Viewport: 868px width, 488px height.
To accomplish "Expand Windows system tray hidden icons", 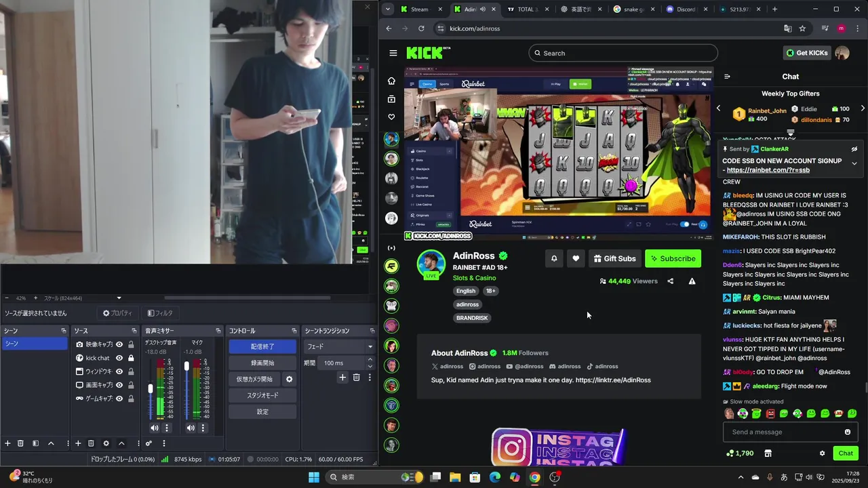I will 741,477.
